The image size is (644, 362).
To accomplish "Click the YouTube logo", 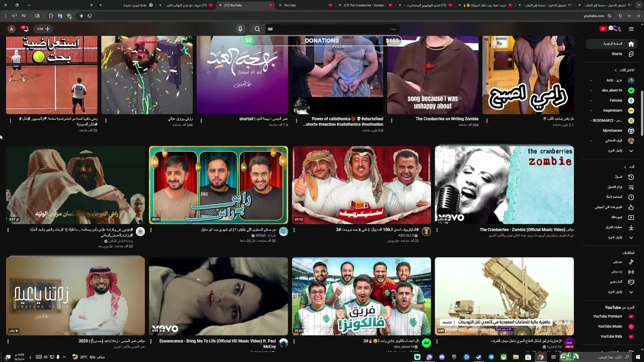I will (x=611, y=29).
